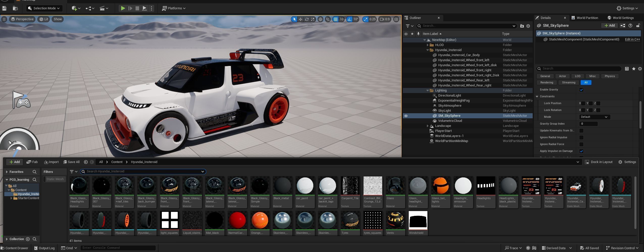Click the Browse content icon beside save
Viewport: 644px width, 252px height.
pyautogui.click(x=15, y=8)
